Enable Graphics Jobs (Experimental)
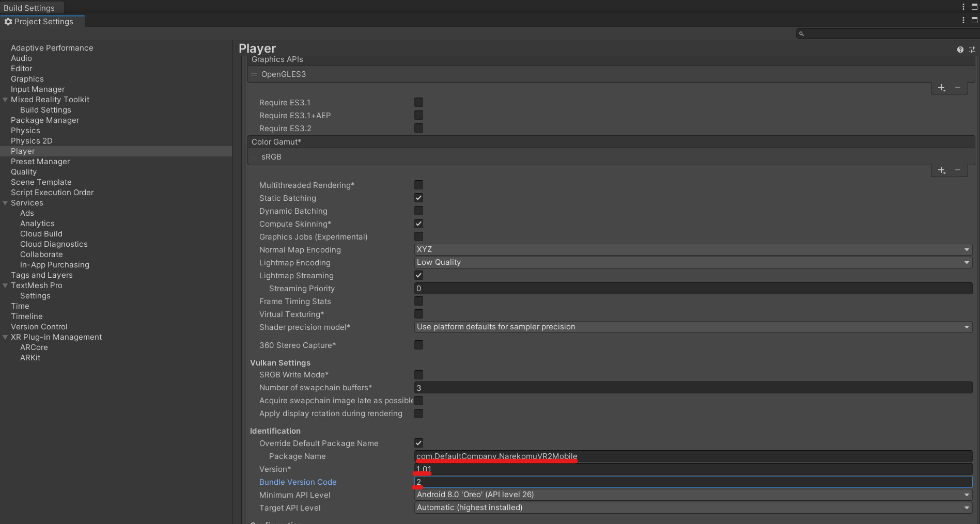This screenshot has width=980, height=524. point(418,236)
